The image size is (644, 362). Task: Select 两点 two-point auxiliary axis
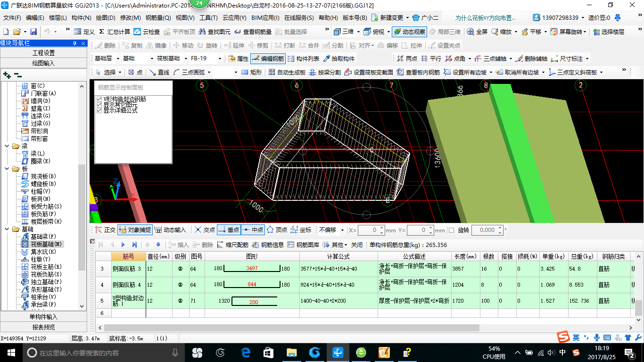(x=407, y=59)
